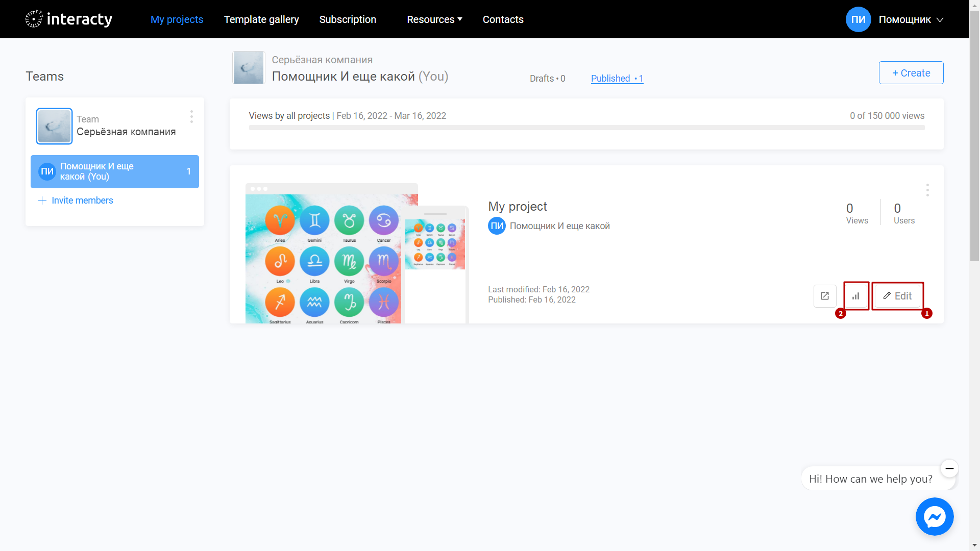Toggle the Drafts filter view
Screen dimensions: 980x551
[x=547, y=78]
